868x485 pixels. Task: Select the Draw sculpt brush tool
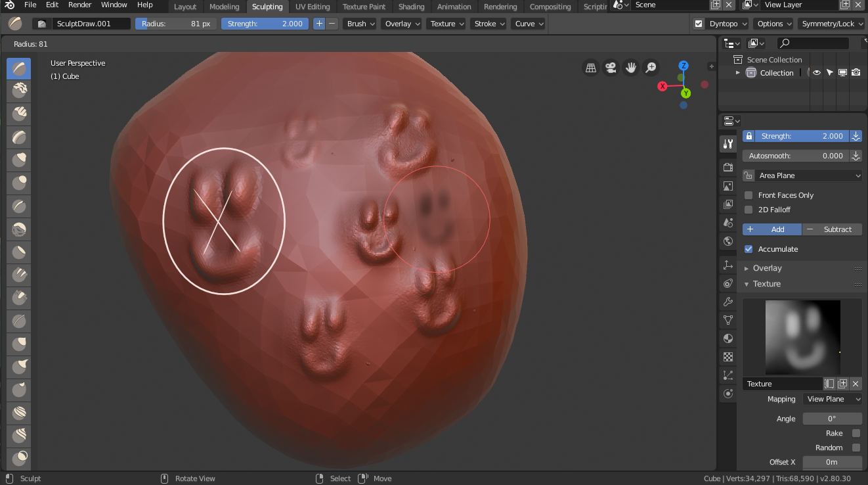pyautogui.click(x=18, y=68)
